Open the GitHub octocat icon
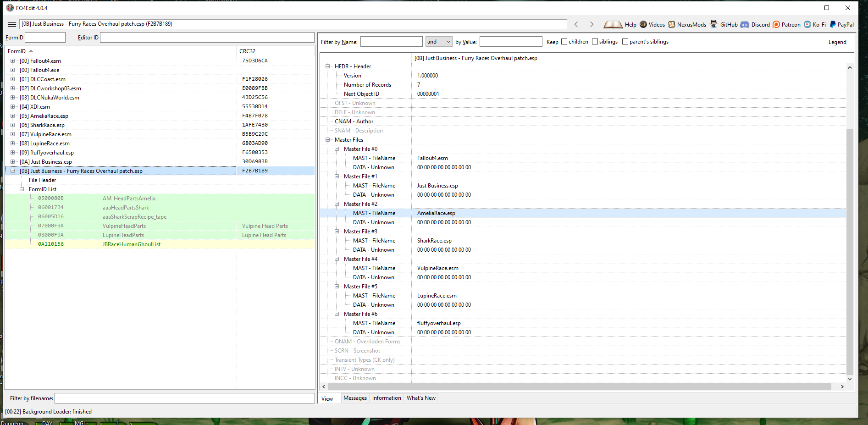The image size is (868, 425). 713,24
